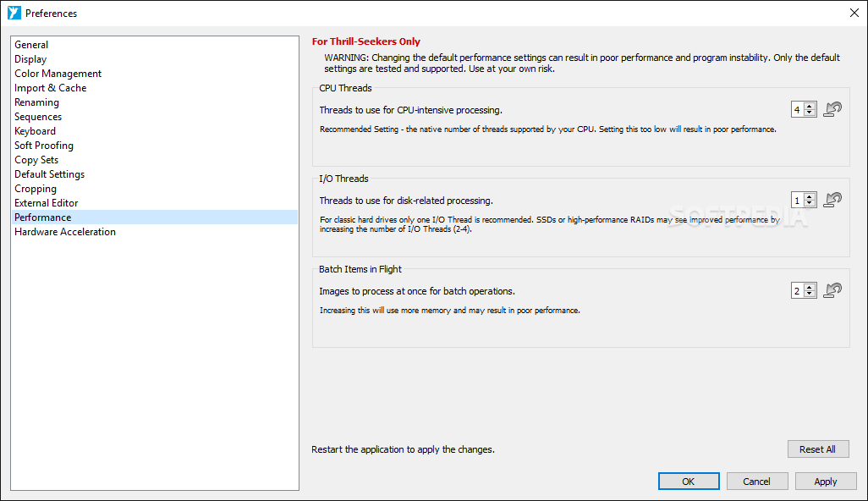Viewport: 868px width, 501px height.
Task: Close the Preferences window
Action: coord(854,13)
